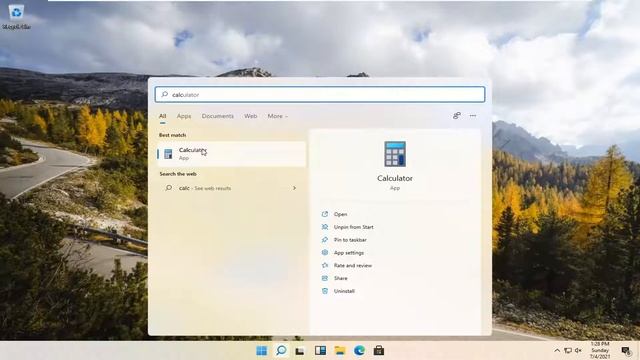Click the network icon in the system tray
The height and width of the screenshot is (360, 640).
coord(568,351)
